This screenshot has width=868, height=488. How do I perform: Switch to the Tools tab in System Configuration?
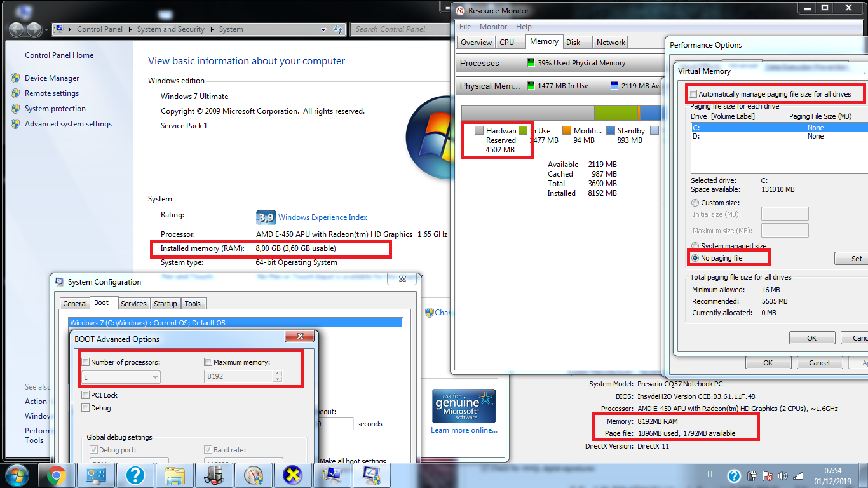(x=193, y=304)
